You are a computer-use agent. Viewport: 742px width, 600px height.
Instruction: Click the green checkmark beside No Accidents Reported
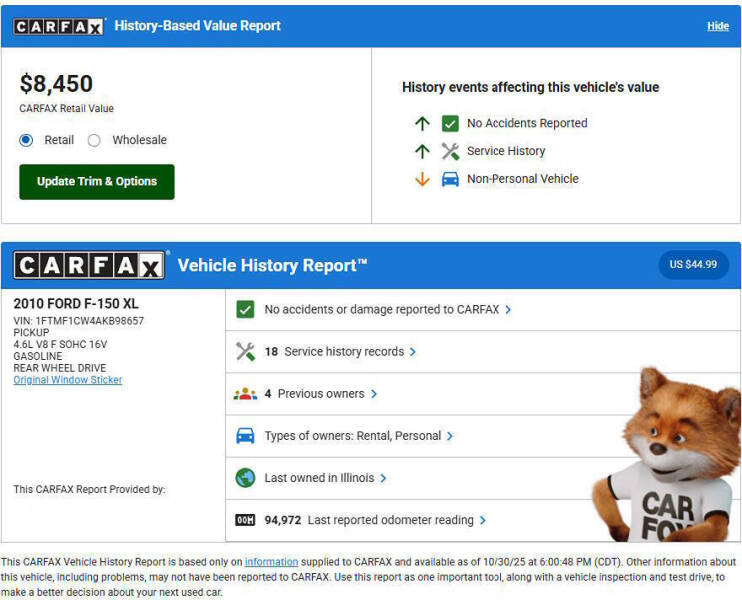450,123
